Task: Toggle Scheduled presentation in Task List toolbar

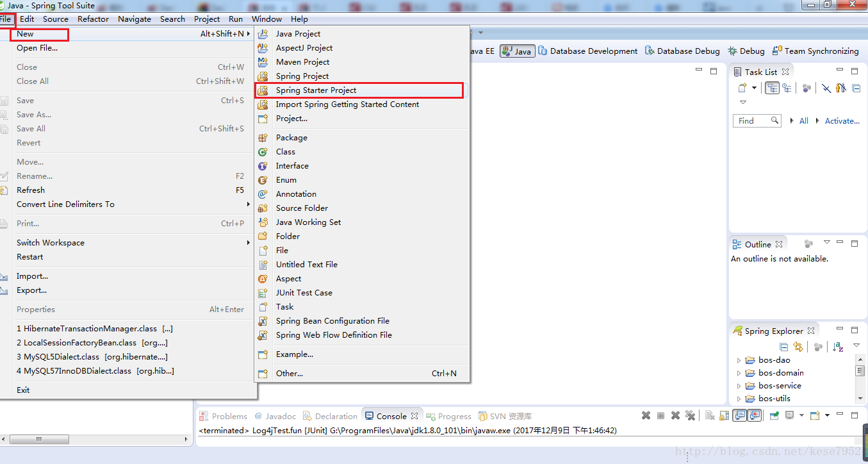Action: coord(787,88)
